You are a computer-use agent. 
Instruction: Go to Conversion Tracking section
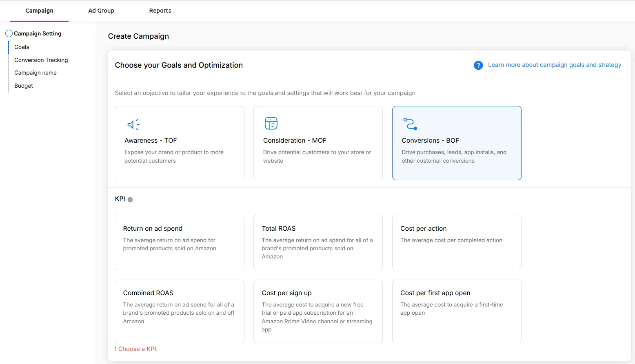(41, 60)
